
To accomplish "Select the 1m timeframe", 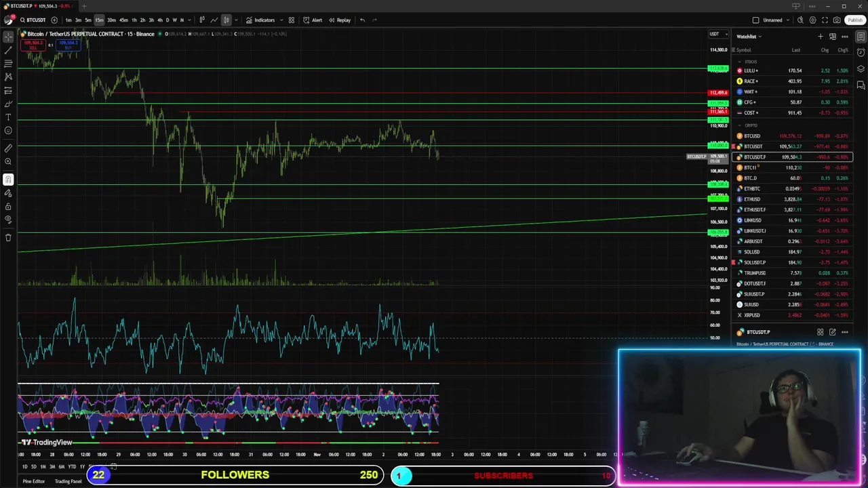I will point(68,20).
